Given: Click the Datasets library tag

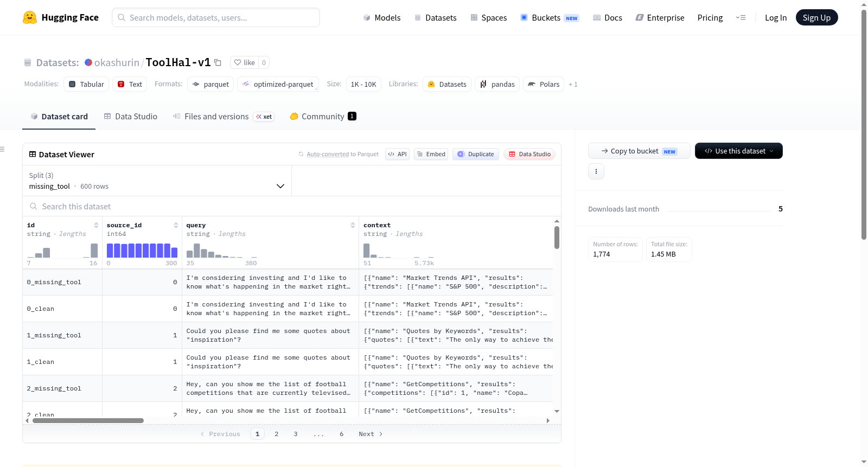Looking at the screenshot, I should pyautogui.click(x=447, y=84).
